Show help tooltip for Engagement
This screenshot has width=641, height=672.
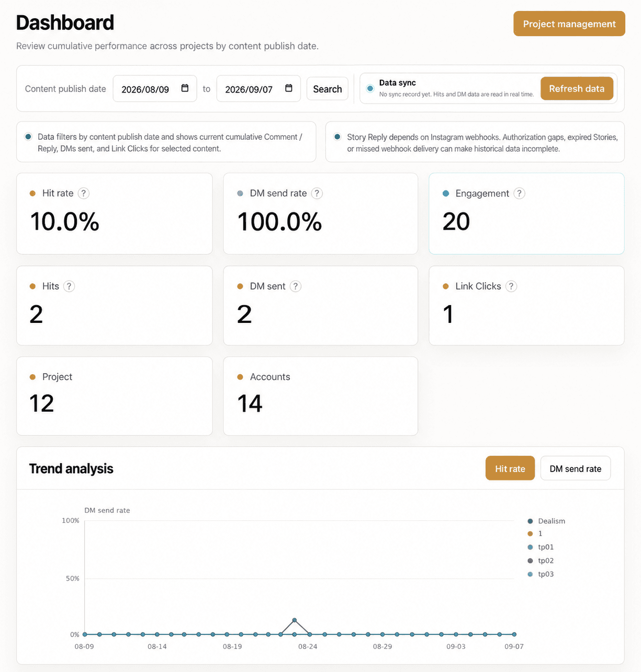[519, 193]
